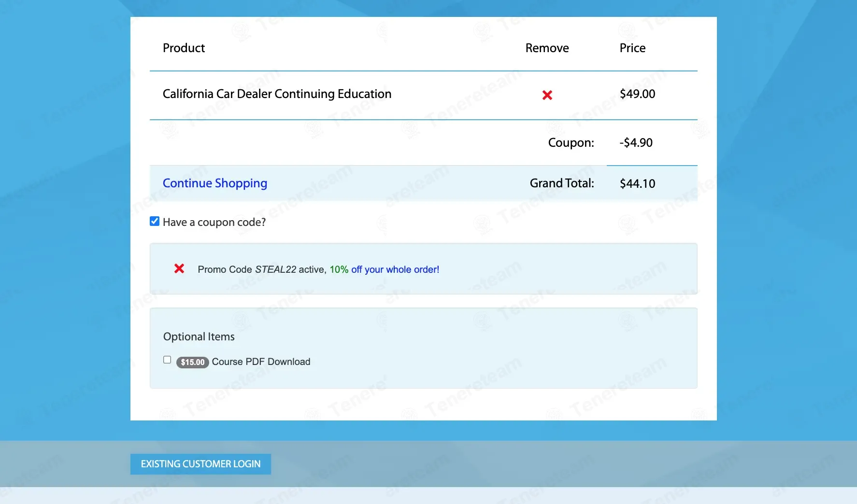
Task: Select the 'Coupon:' label
Action: point(571,143)
